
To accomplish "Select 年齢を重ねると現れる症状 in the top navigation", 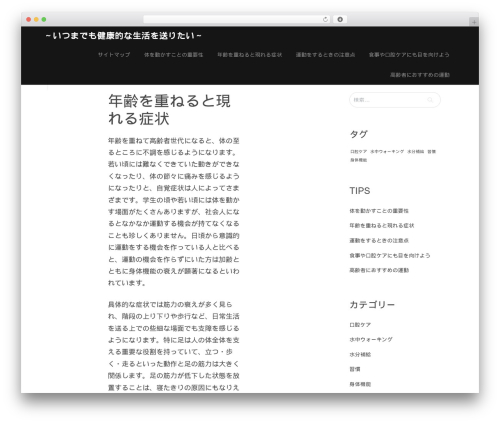I will 250,55.
